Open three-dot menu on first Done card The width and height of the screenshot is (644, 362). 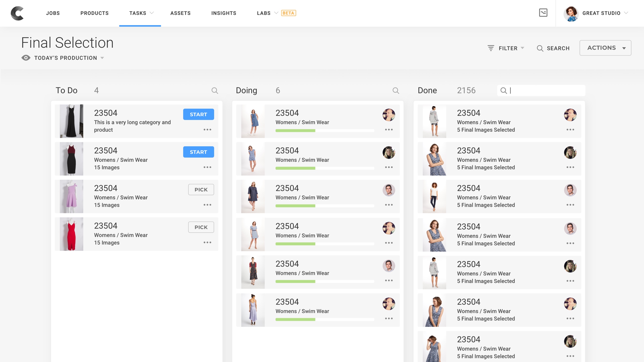(570, 130)
